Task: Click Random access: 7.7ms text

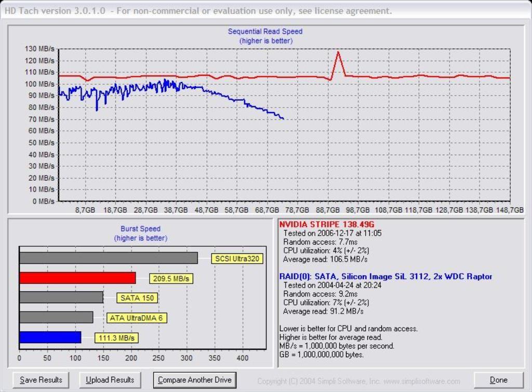Action: [x=320, y=242]
